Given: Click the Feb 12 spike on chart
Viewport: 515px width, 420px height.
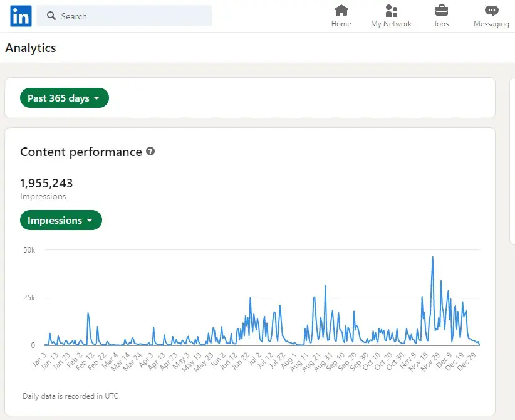Looking at the screenshot, I should [x=88, y=313].
